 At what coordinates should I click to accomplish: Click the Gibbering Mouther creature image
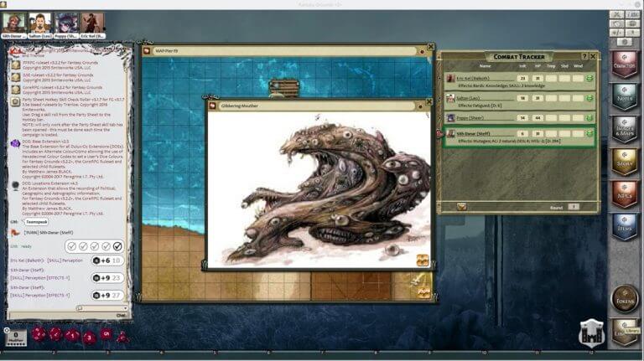(x=319, y=191)
